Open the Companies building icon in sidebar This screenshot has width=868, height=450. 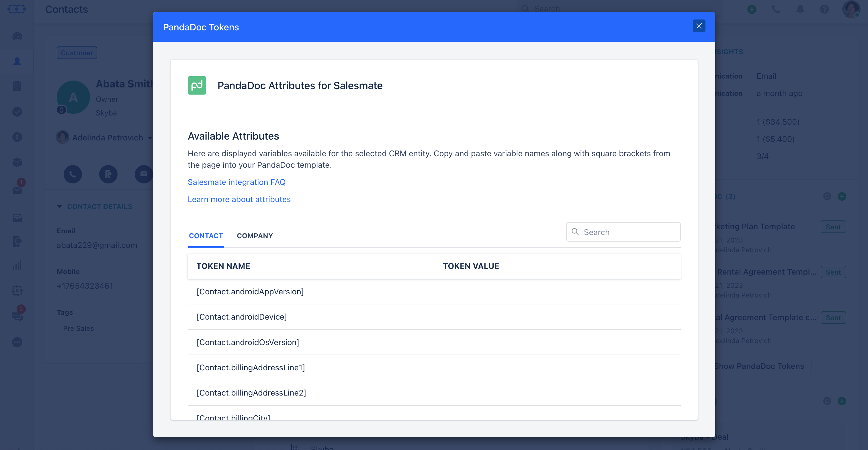pyautogui.click(x=17, y=87)
